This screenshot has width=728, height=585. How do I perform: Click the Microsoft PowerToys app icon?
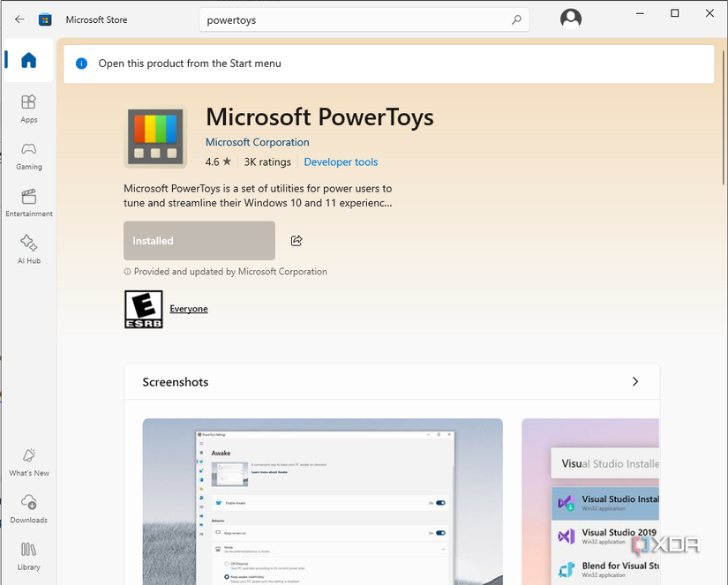155,137
